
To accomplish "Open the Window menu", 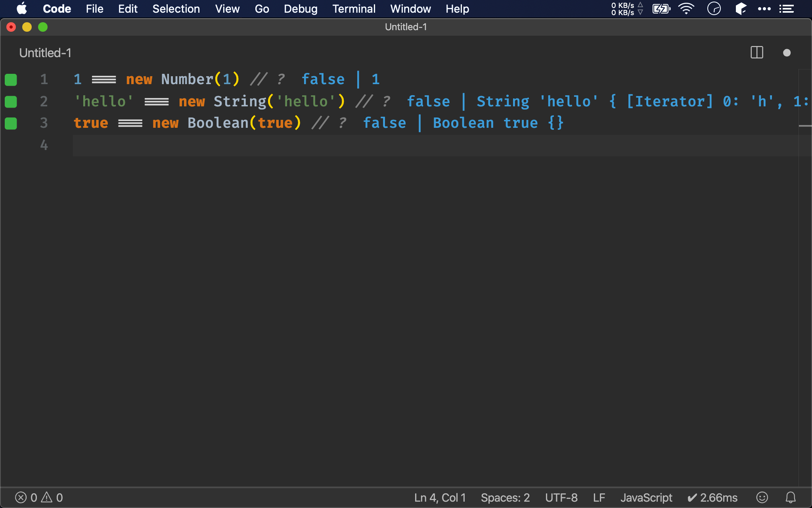I will coord(410,9).
